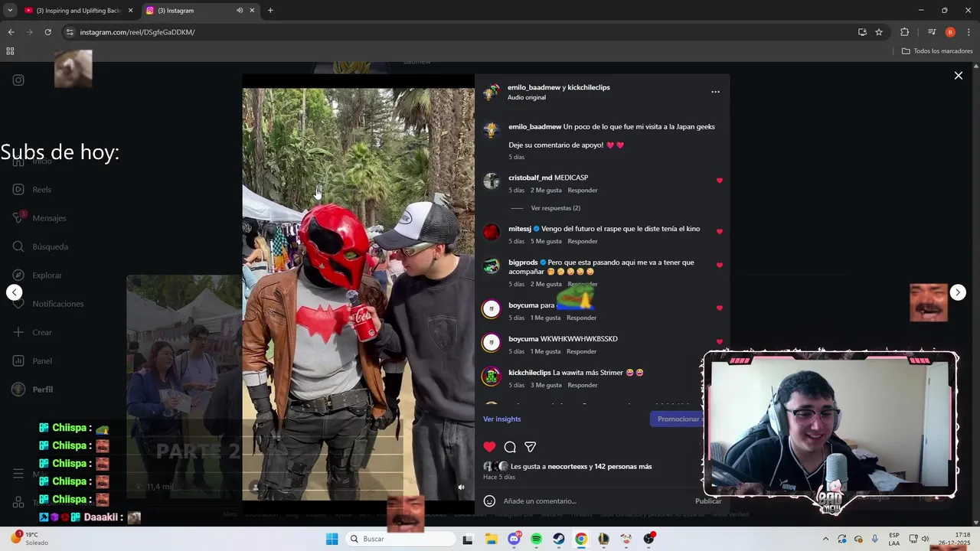Open Crear in Instagram sidebar
This screenshot has height=551, width=980.
click(x=32, y=332)
